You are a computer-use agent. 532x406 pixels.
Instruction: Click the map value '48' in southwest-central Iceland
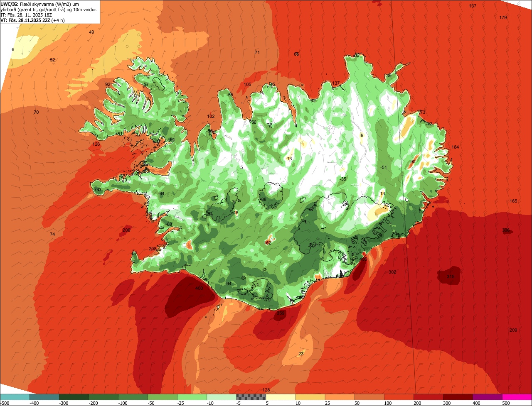click(236, 213)
